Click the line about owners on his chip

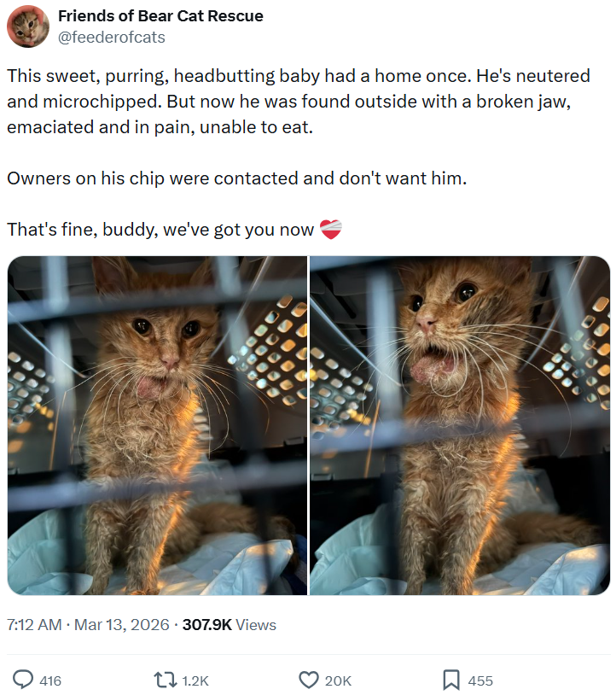(x=237, y=178)
